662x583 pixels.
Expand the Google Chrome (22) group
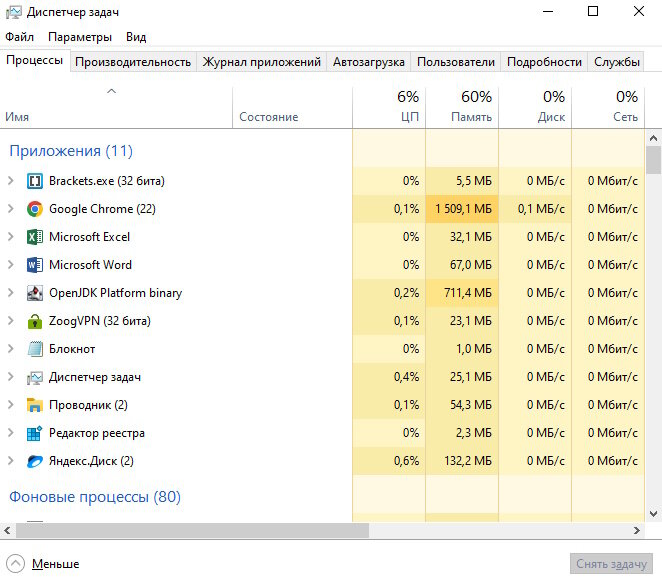(x=11, y=209)
